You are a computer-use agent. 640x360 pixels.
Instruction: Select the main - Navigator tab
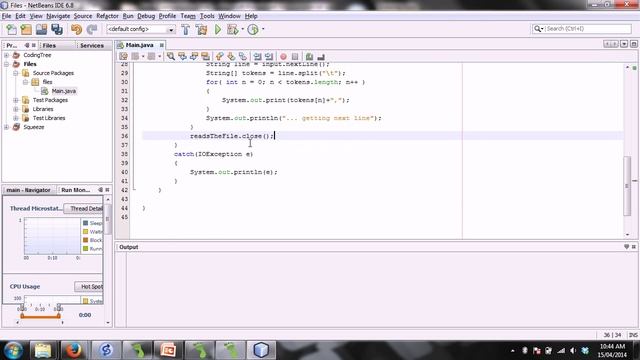[29, 190]
